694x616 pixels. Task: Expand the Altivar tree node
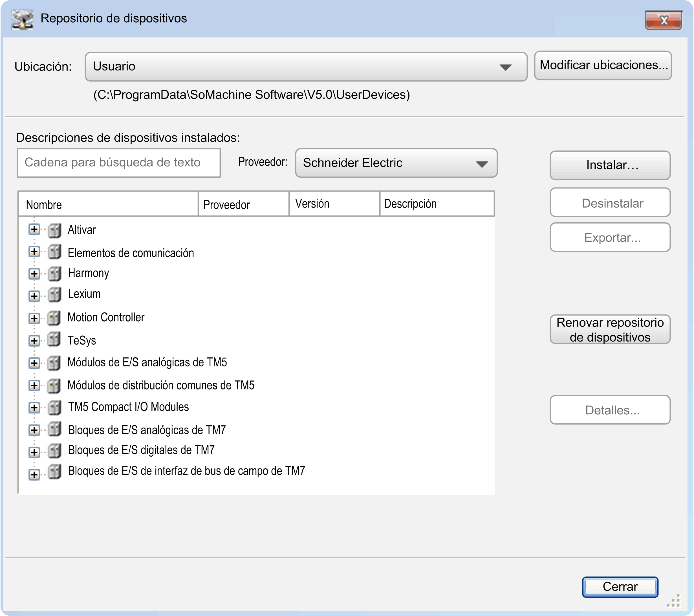tap(34, 230)
